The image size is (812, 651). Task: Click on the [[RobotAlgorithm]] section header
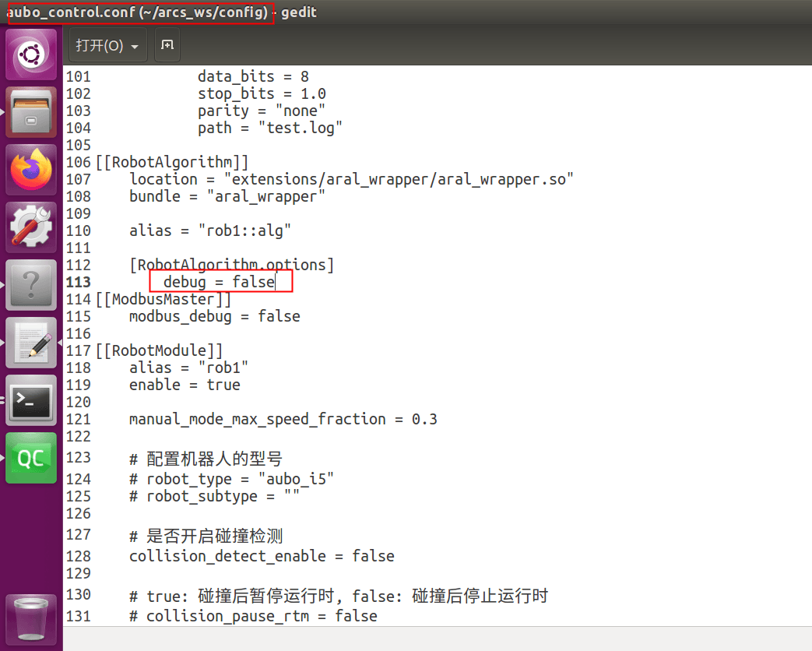click(173, 162)
